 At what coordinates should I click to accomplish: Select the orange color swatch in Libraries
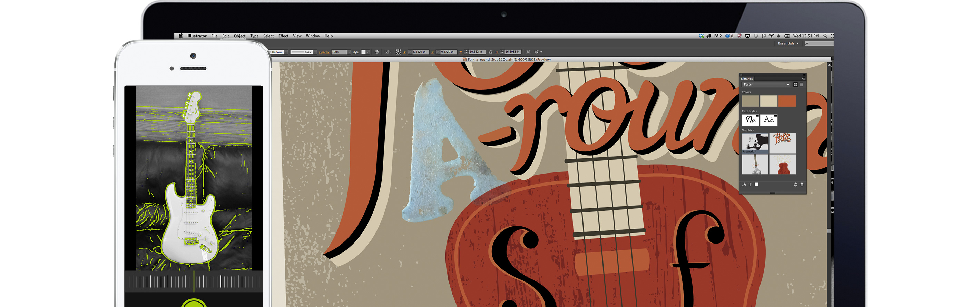point(787,101)
